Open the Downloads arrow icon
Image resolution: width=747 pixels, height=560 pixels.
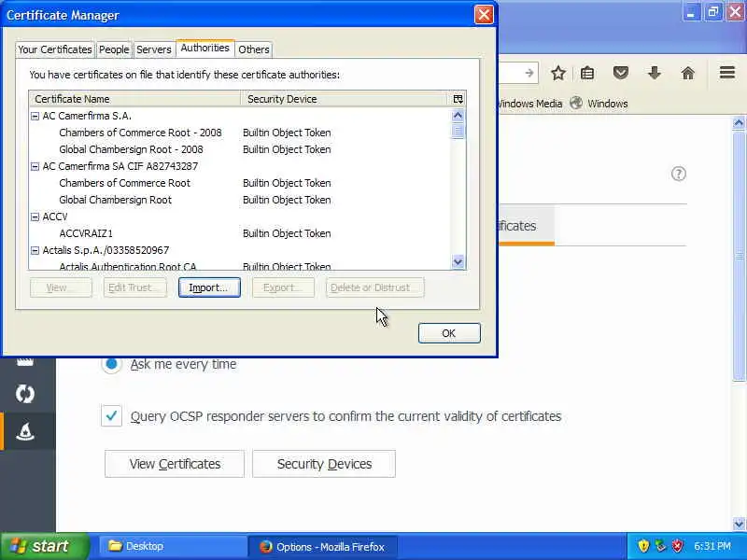(655, 74)
